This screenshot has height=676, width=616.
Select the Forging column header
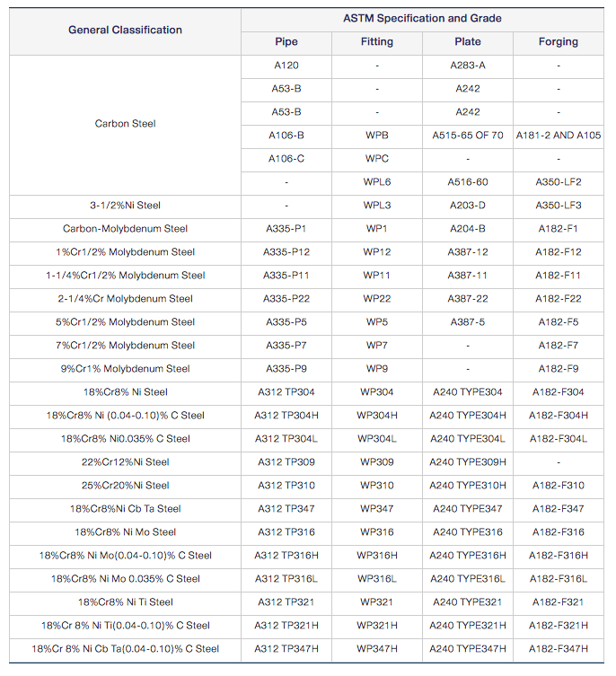tap(559, 42)
